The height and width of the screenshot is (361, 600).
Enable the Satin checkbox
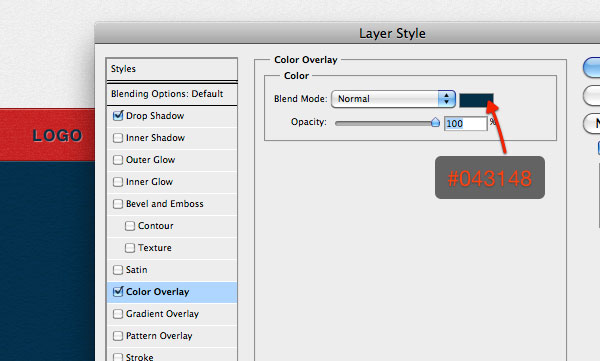(x=118, y=270)
